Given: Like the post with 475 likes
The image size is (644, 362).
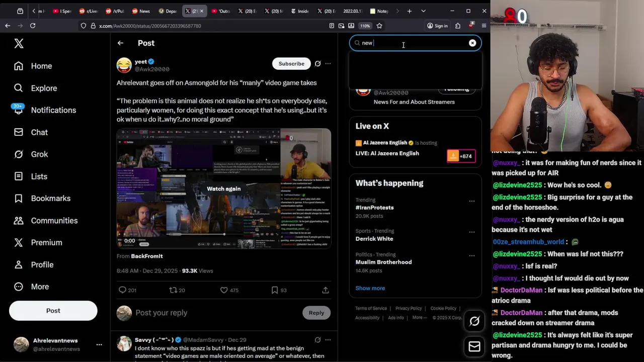Looking at the screenshot, I should tap(224, 290).
